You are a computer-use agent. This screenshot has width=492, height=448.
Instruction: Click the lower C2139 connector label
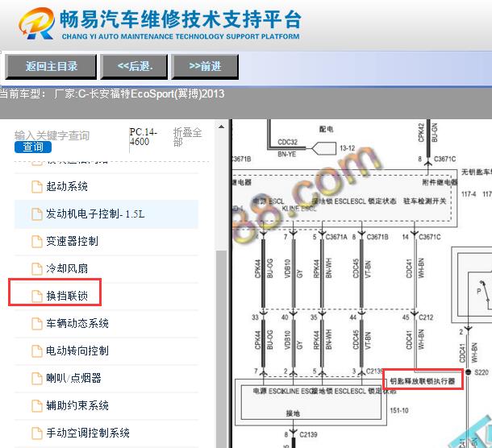tap(308, 434)
